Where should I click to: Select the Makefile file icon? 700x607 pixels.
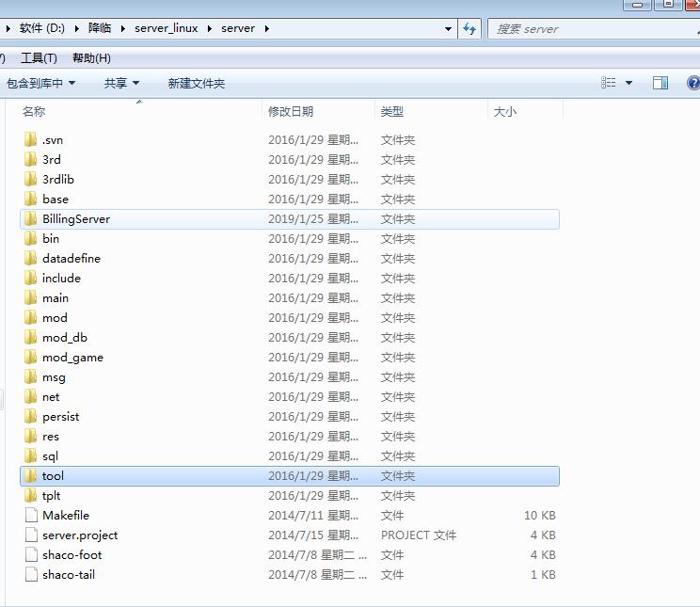tap(31, 515)
